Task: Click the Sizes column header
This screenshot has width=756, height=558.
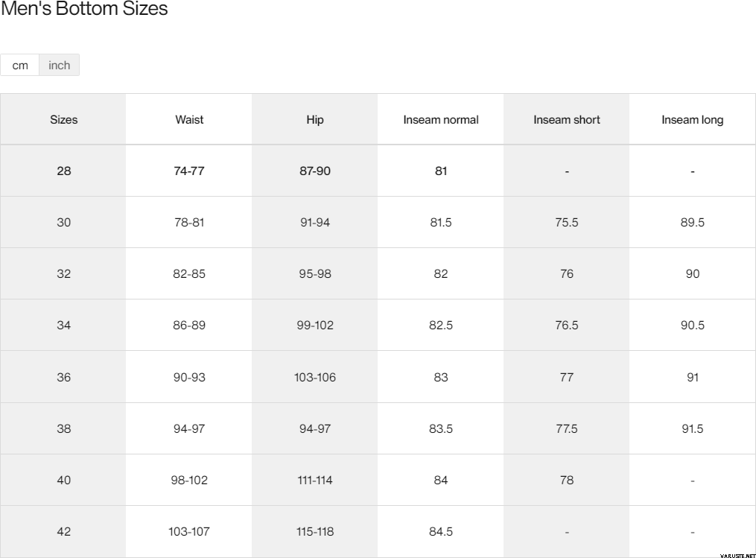Action: (x=64, y=119)
